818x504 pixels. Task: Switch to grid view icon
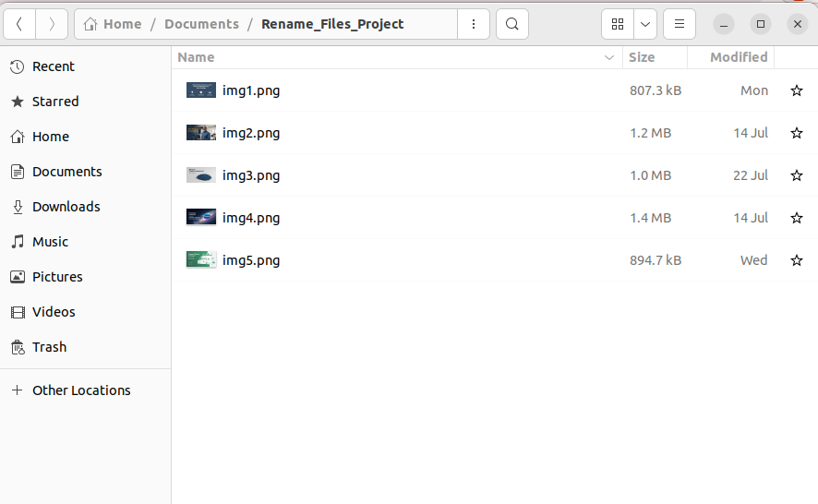[618, 24]
